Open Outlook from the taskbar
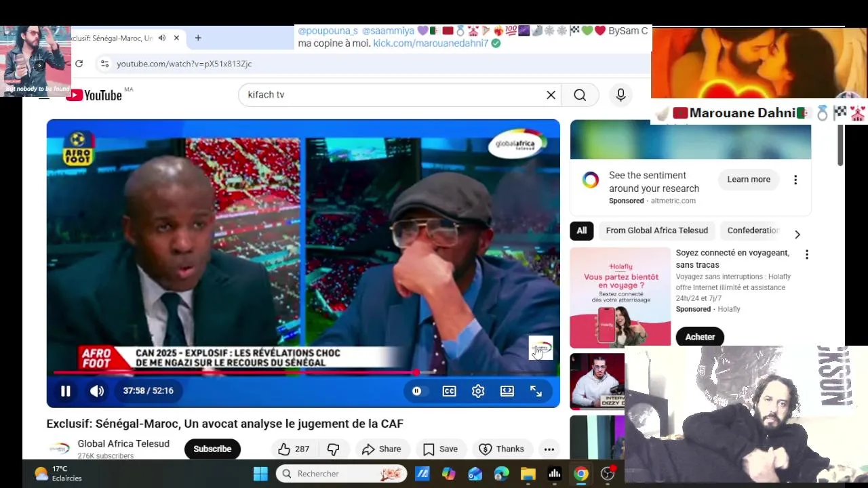Screen dimensions: 868x488 [475, 474]
